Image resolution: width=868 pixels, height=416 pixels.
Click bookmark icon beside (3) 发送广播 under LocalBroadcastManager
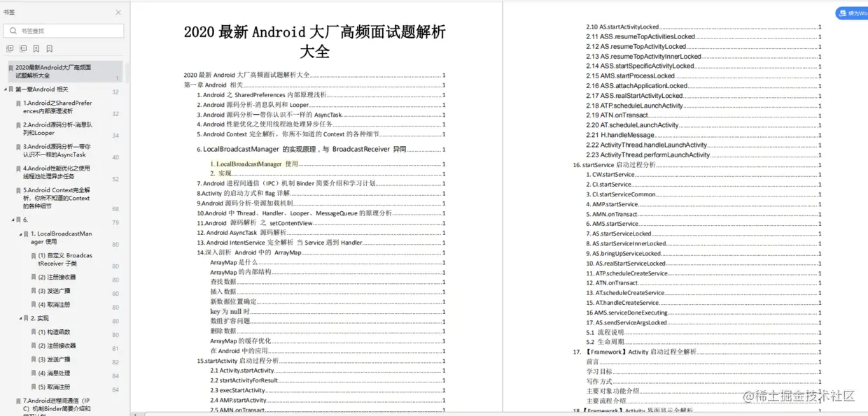(34, 291)
